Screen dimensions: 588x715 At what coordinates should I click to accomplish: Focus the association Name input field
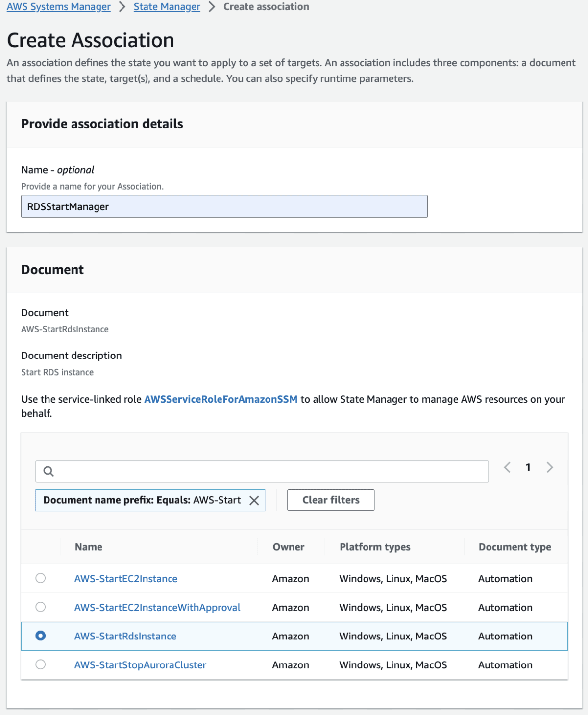point(224,206)
